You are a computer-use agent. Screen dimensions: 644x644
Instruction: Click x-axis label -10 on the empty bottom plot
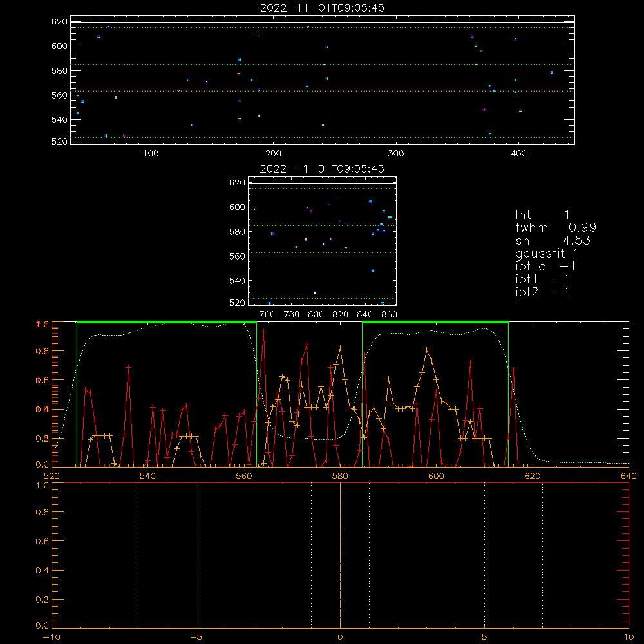pos(52,637)
